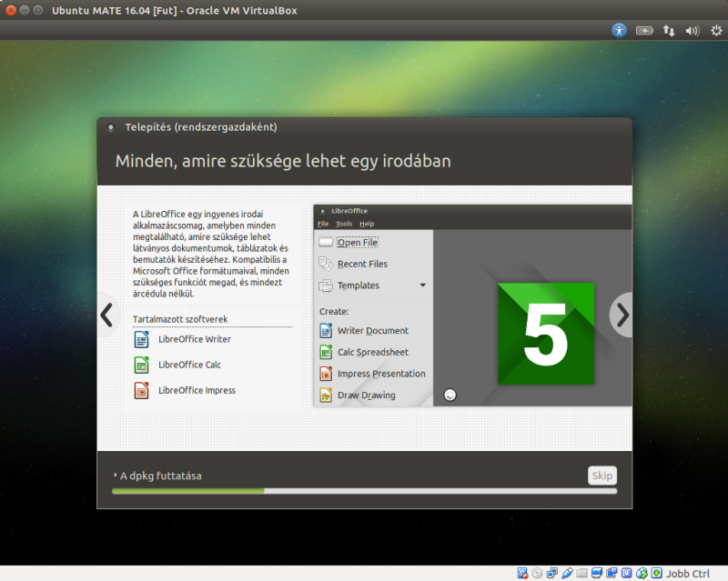Click the Calc Spreadsheet icon in LibreOffice preview
Screen dimensions: 728x581
(326, 352)
